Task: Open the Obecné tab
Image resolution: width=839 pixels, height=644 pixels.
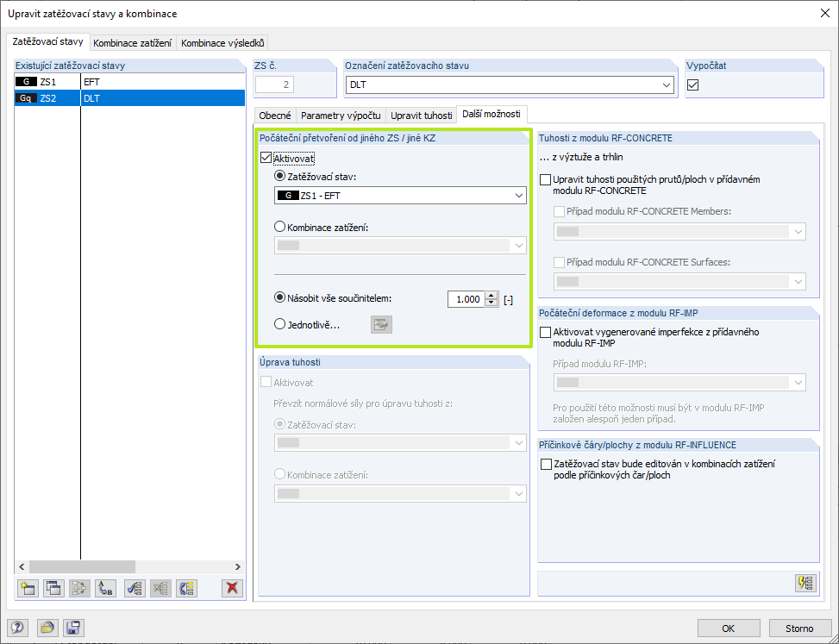Action: point(275,115)
